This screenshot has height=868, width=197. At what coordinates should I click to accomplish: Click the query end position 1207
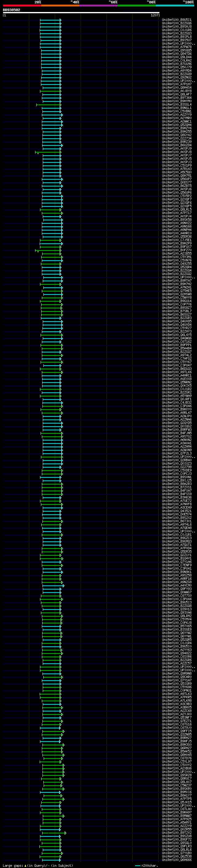click(x=155, y=15)
